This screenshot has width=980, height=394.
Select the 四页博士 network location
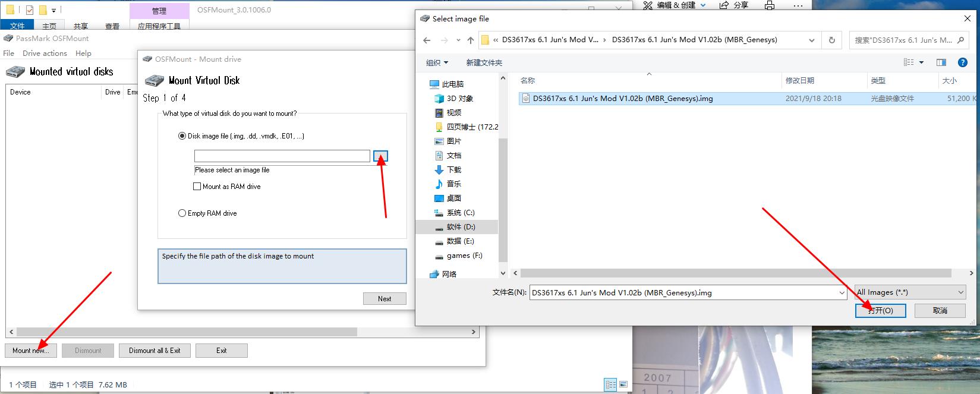(467, 127)
